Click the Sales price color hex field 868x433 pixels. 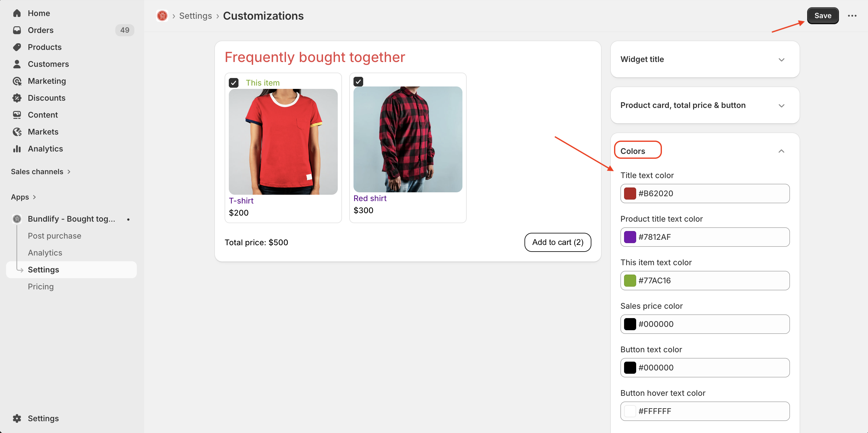[x=711, y=324]
